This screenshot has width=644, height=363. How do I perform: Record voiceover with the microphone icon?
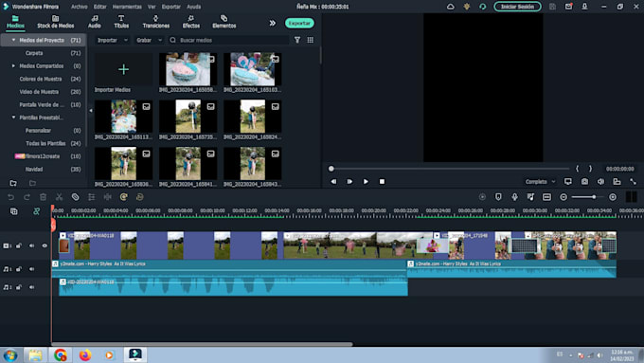click(514, 197)
